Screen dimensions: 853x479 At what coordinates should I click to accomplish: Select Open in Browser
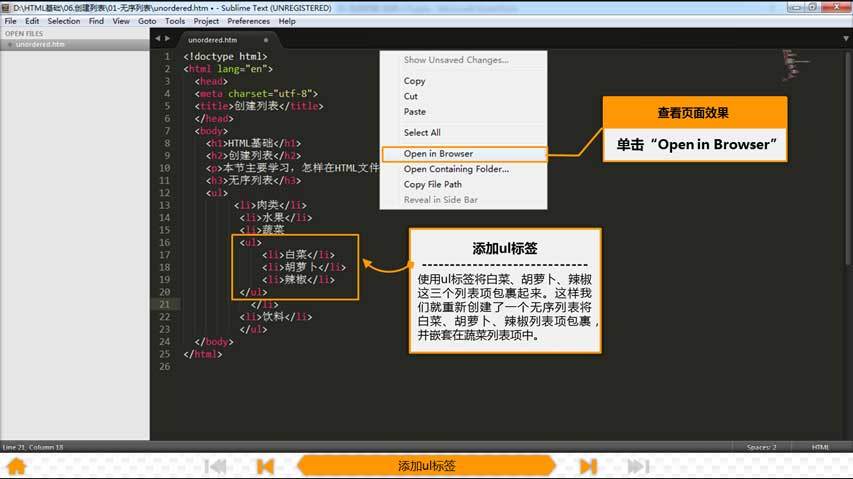[463, 154]
